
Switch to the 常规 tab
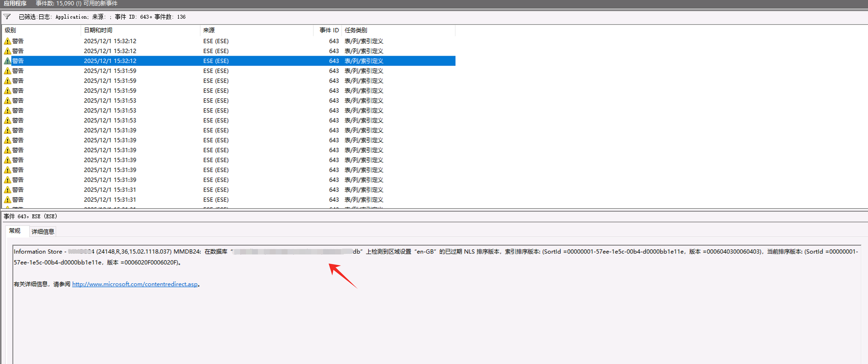pos(15,231)
